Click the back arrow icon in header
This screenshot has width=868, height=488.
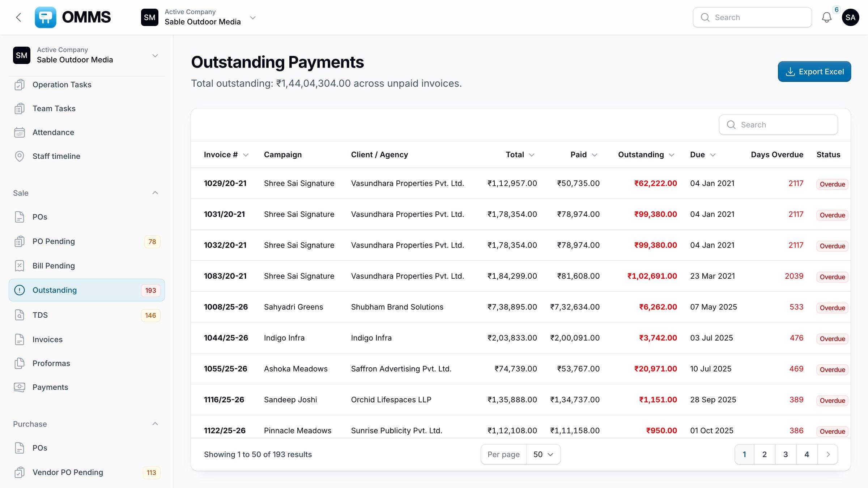[19, 17]
